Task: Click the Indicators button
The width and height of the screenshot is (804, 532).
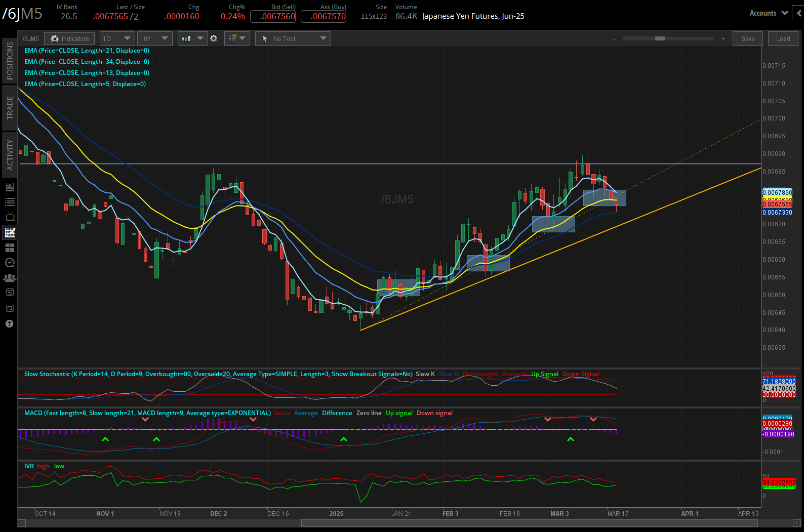Action: point(69,38)
